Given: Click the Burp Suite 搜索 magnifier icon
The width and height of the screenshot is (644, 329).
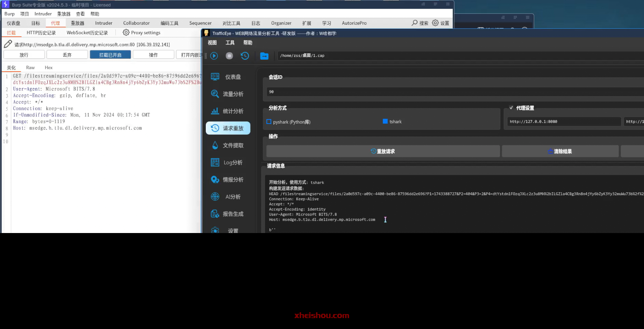Looking at the screenshot, I should pyautogui.click(x=415, y=23).
